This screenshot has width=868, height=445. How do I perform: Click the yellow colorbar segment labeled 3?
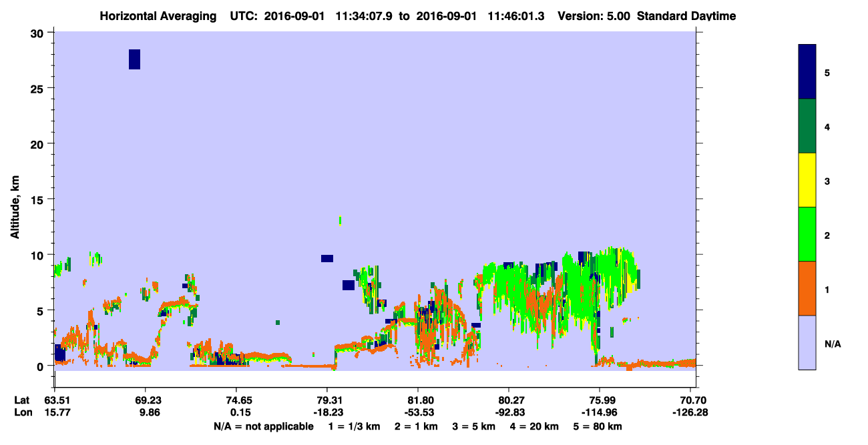(x=807, y=180)
